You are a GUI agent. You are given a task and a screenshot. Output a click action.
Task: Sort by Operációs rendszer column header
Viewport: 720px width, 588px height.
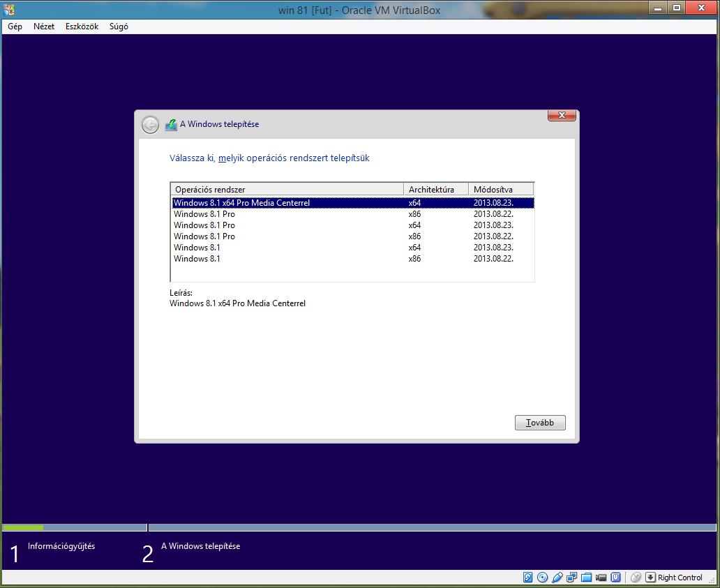pyautogui.click(x=287, y=189)
